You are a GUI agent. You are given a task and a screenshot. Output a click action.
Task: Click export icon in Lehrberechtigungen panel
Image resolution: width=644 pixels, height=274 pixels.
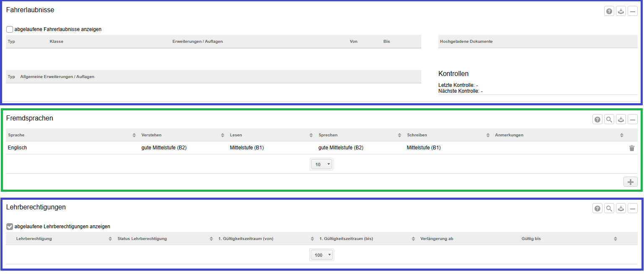[x=621, y=208]
